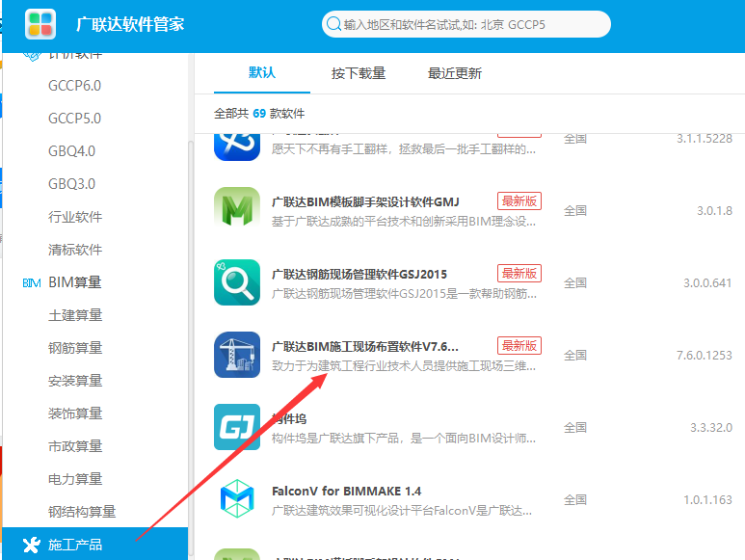Click version 7.6.0.1253 text
This screenshot has height=560, width=745.
pos(705,355)
